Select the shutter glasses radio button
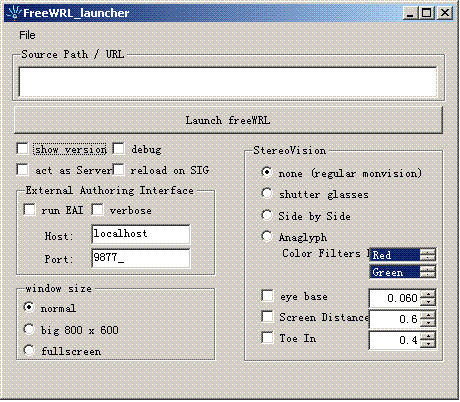This screenshot has width=460, height=402. 267,193
